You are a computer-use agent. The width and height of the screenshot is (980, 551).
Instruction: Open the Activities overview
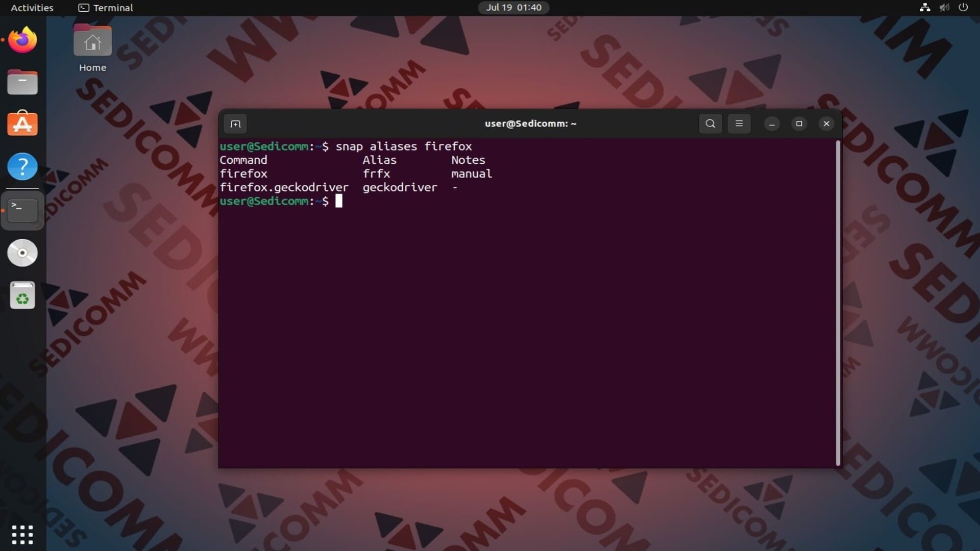32,8
